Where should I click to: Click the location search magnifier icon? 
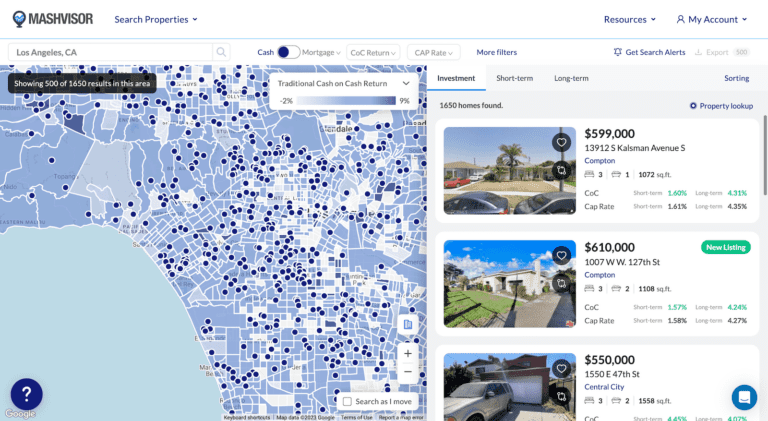point(220,52)
